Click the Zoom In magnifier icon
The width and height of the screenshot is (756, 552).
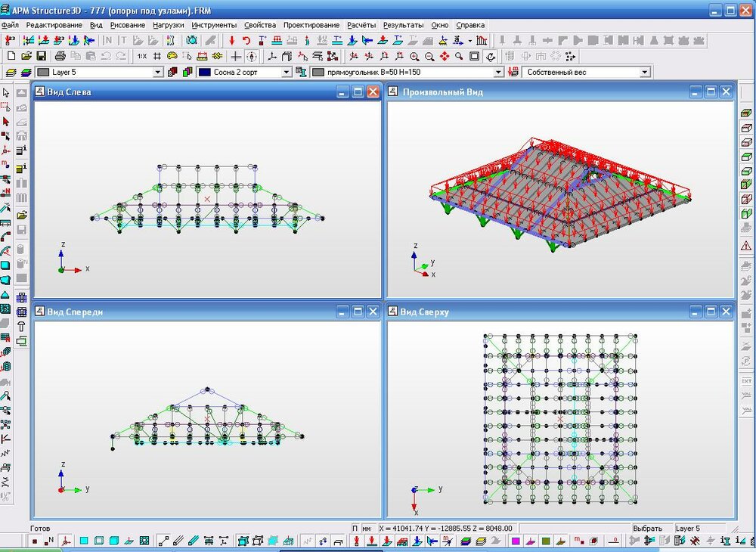tap(414, 56)
